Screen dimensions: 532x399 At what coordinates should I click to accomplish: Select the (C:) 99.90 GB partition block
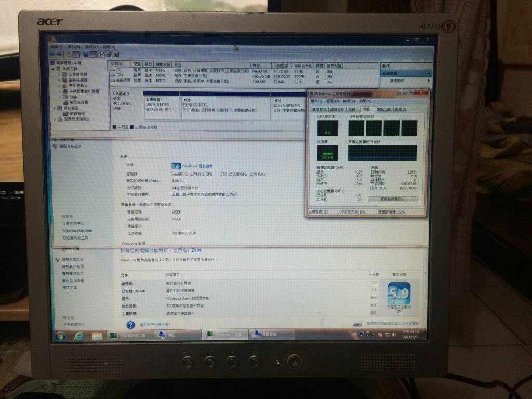click(225, 105)
